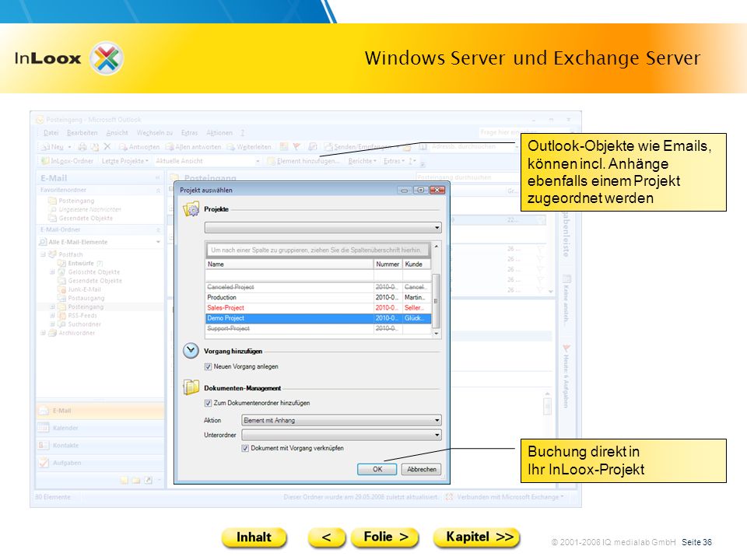Click Senden/Empfangen in the Outlook toolbar
747x560 pixels.
(360, 147)
